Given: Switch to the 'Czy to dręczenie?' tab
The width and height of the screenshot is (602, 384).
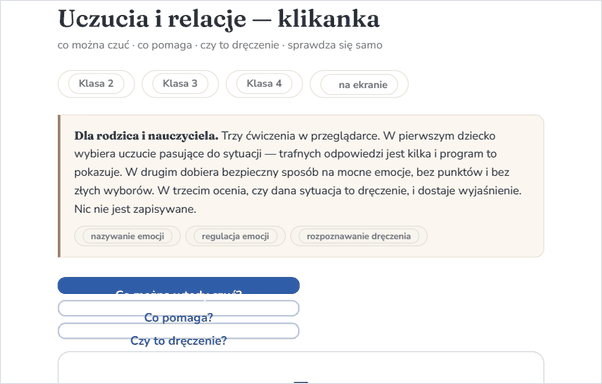Looking at the screenshot, I should [179, 331].
